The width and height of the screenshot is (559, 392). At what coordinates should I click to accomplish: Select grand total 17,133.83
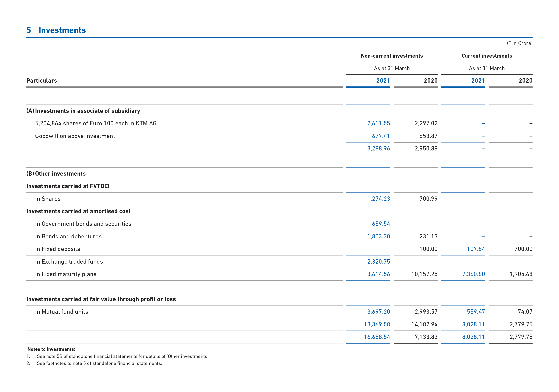[x=424, y=337]
